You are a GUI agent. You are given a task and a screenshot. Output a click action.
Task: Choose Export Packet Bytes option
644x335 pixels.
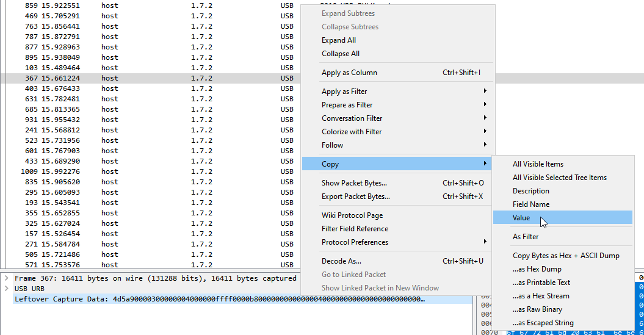[x=355, y=196]
